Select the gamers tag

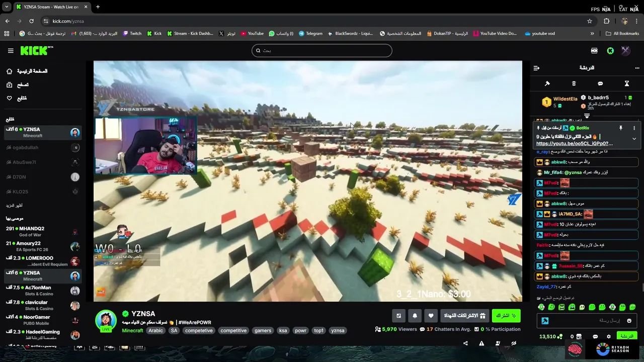click(x=263, y=331)
